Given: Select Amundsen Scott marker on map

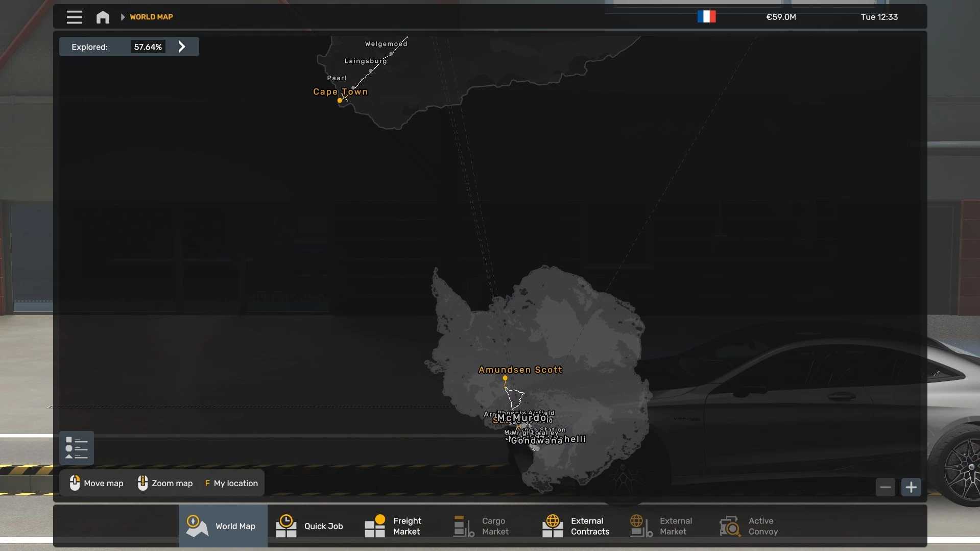Looking at the screenshot, I should 505,378.
